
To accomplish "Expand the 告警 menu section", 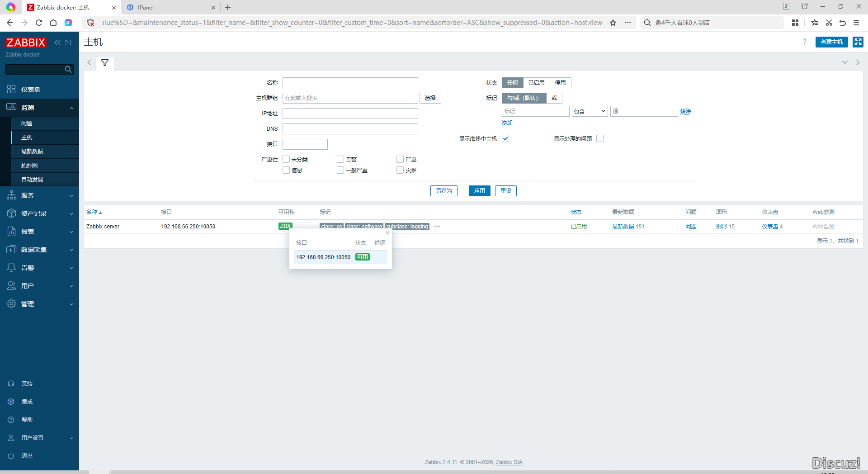I will coord(71,268).
